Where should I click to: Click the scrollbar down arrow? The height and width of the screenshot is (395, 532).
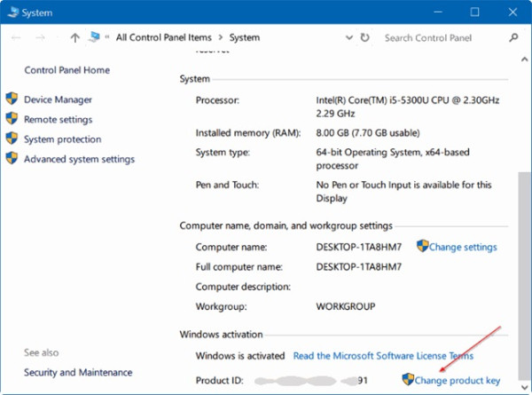point(525,387)
